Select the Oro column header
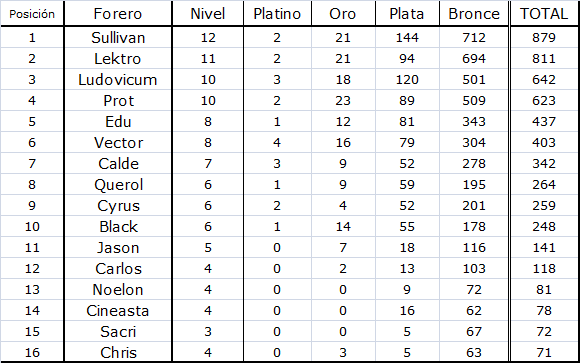 343,14
